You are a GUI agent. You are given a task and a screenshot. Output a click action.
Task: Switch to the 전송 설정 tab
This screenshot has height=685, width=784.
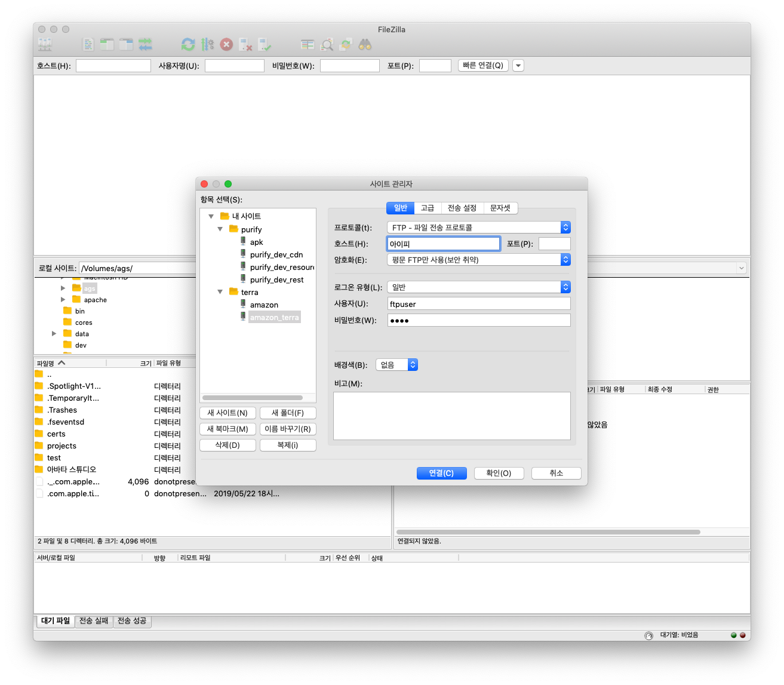[x=462, y=208]
